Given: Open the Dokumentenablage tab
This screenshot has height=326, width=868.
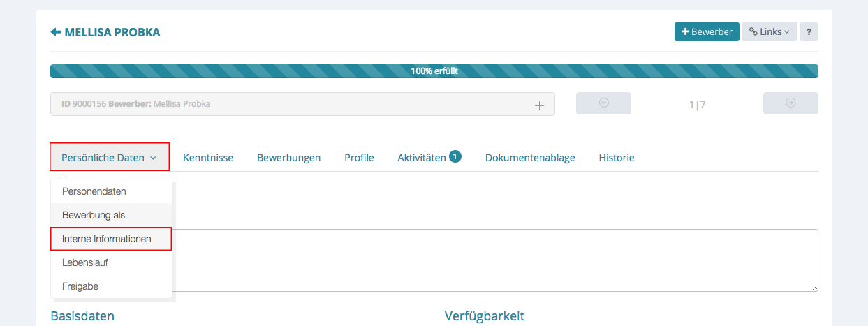Looking at the screenshot, I should 530,158.
